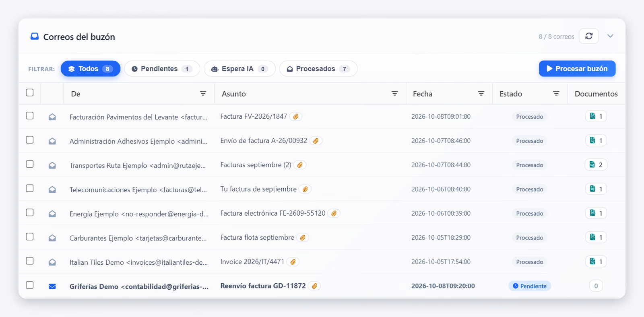
Task: Open attachment clip on Reenvío factura GD-11872
Action: (x=315, y=286)
